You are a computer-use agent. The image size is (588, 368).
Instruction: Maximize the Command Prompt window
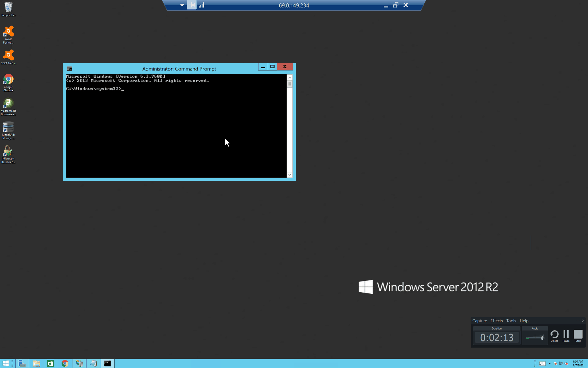(272, 67)
